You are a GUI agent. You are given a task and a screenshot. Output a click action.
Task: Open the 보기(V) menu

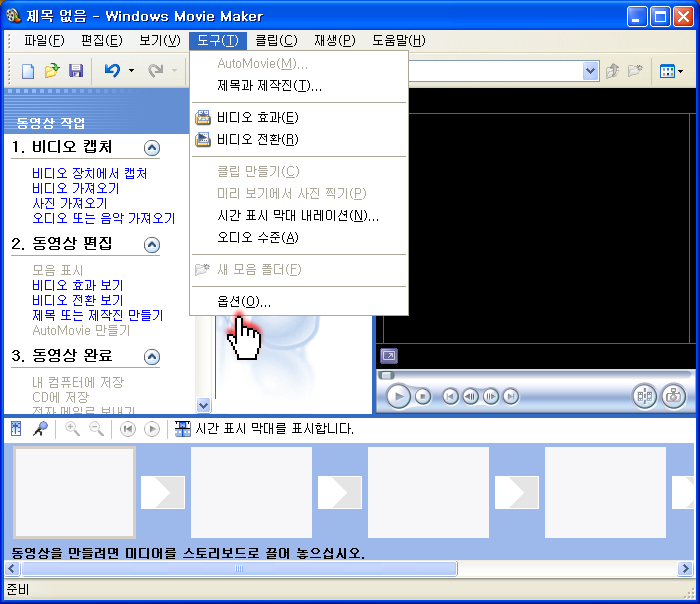coord(159,41)
